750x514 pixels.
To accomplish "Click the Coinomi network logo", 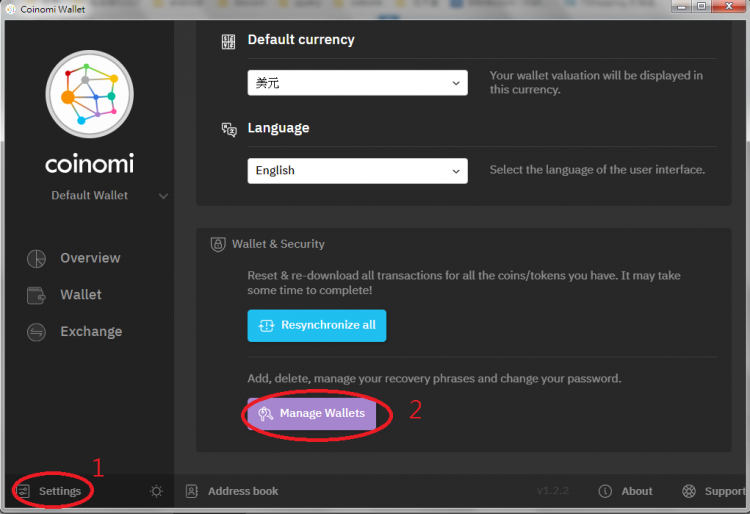I will coord(89,94).
